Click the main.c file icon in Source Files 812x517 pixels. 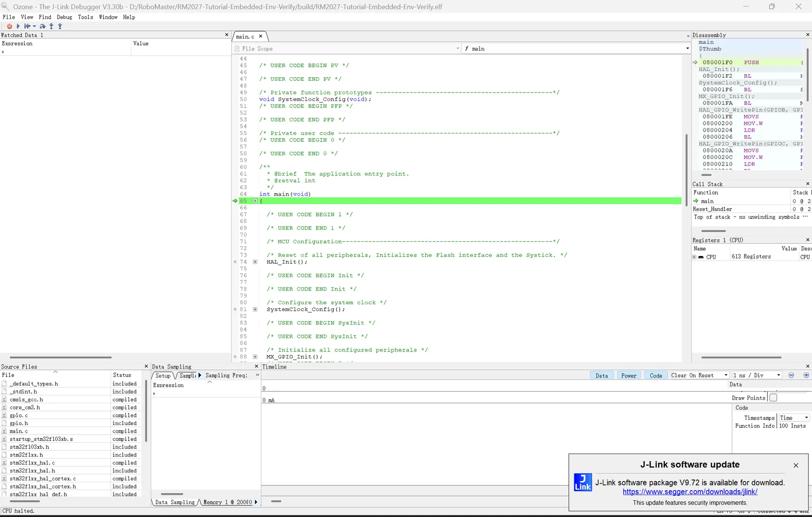pos(5,431)
